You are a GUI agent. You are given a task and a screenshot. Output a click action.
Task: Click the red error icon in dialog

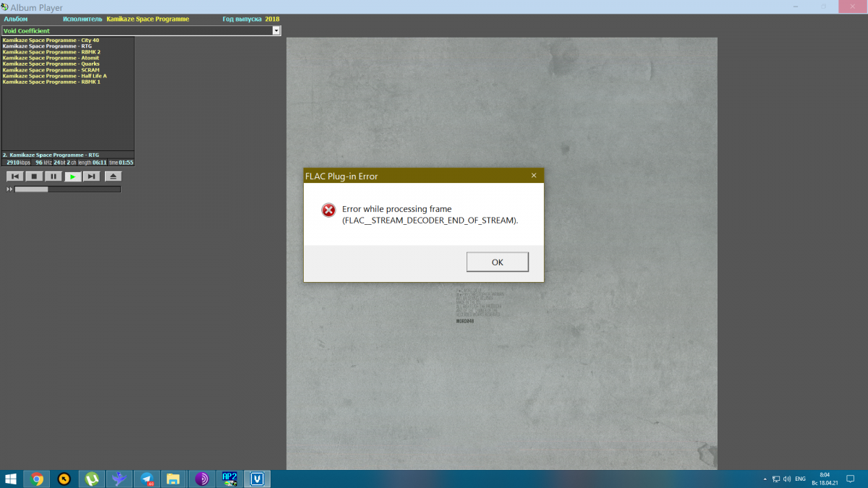[x=328, y=210]
